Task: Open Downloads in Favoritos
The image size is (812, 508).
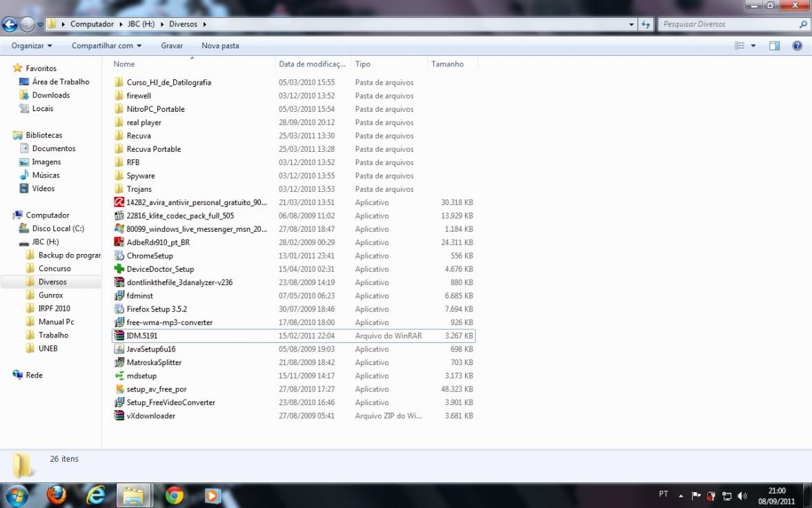Action: pyautogui.click(x=50, y=95)
